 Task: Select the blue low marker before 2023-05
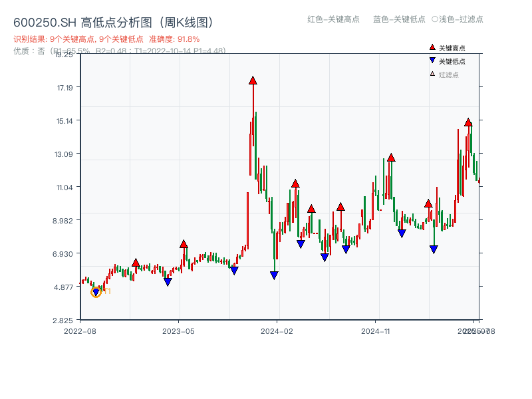[x=168, y=281]
